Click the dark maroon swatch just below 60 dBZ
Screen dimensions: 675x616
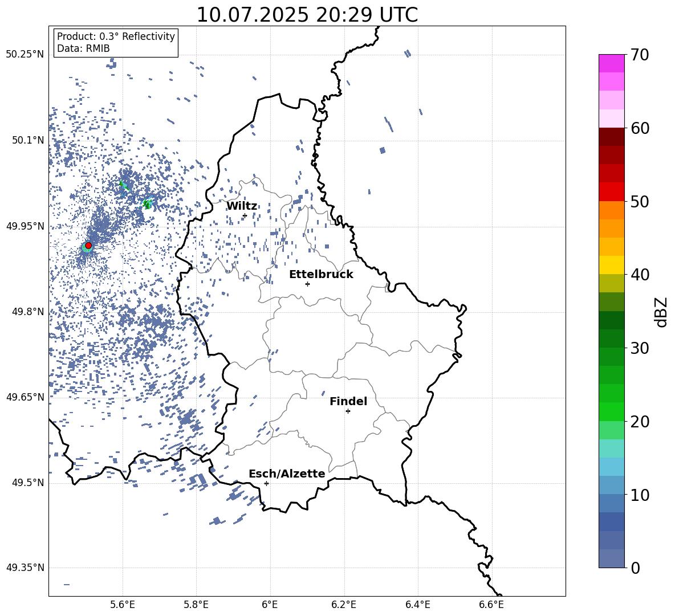(x=612, y=137)
